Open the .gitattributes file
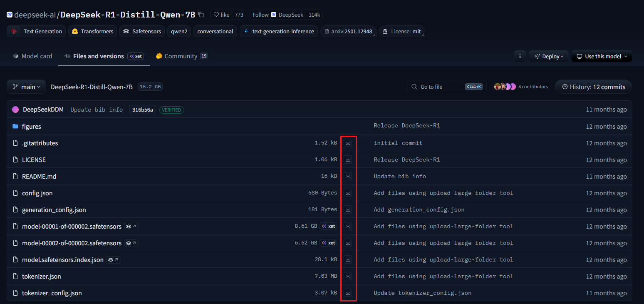The height and width of the screenshot is (304, 644). point(40,143)
